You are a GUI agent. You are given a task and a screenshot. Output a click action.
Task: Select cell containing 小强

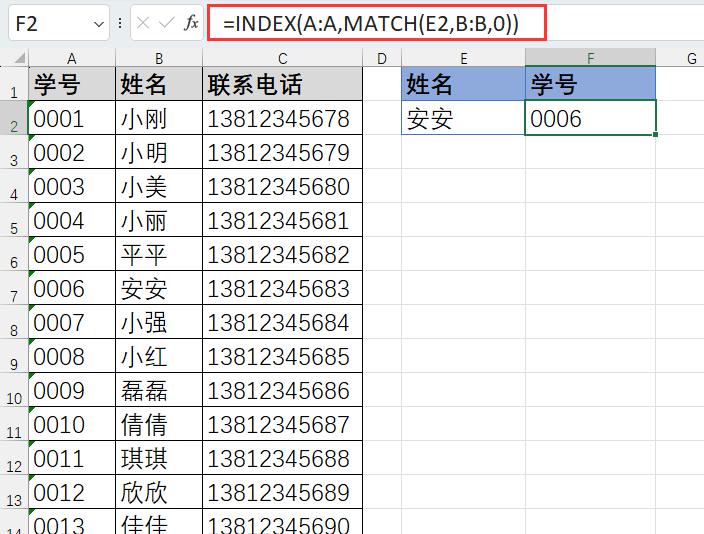pos(159,322)
